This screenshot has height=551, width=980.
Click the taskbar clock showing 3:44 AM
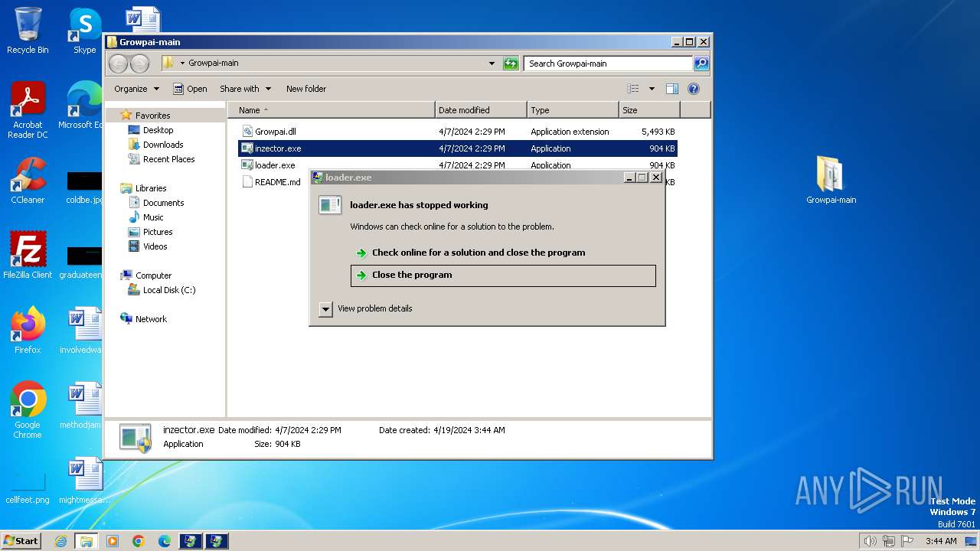pos(941,541)
